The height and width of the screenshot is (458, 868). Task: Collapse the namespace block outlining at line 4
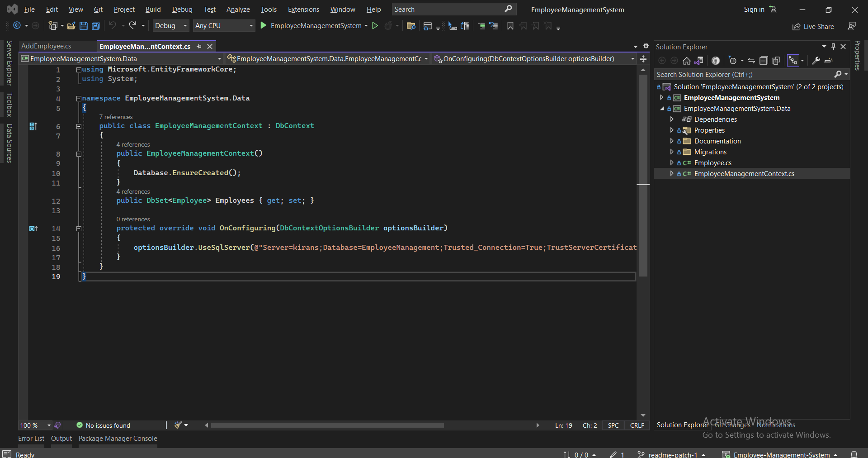79,99
